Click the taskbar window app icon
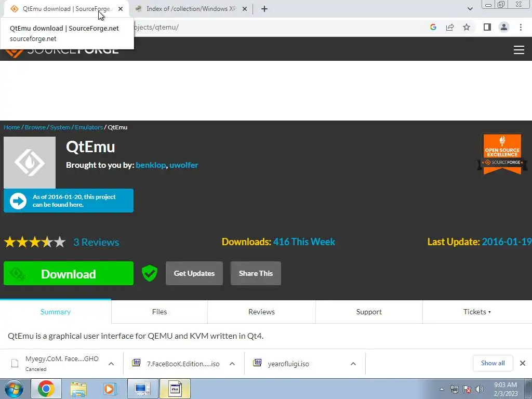The width and height of the screenshot is (532, 399). coord(175,389)
